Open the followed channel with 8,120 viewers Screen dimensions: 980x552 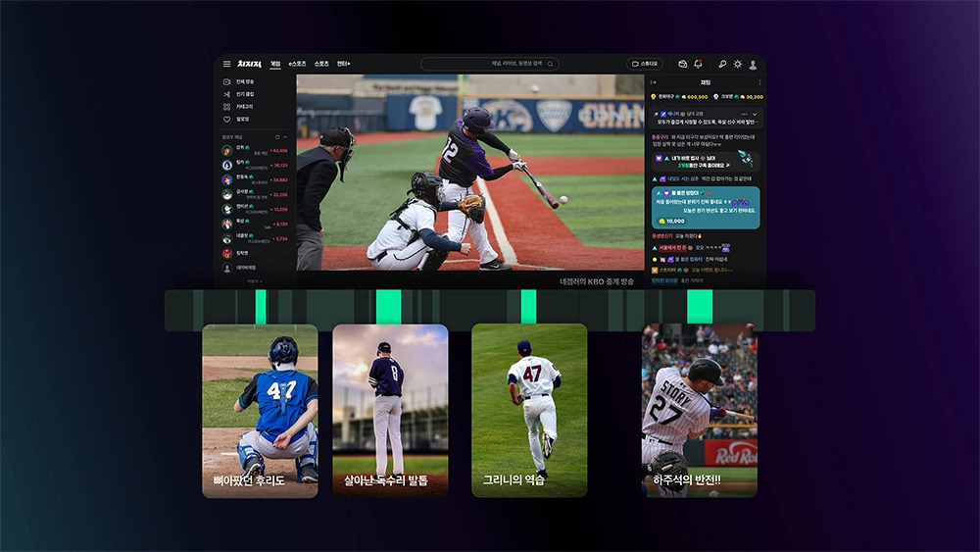255,224
